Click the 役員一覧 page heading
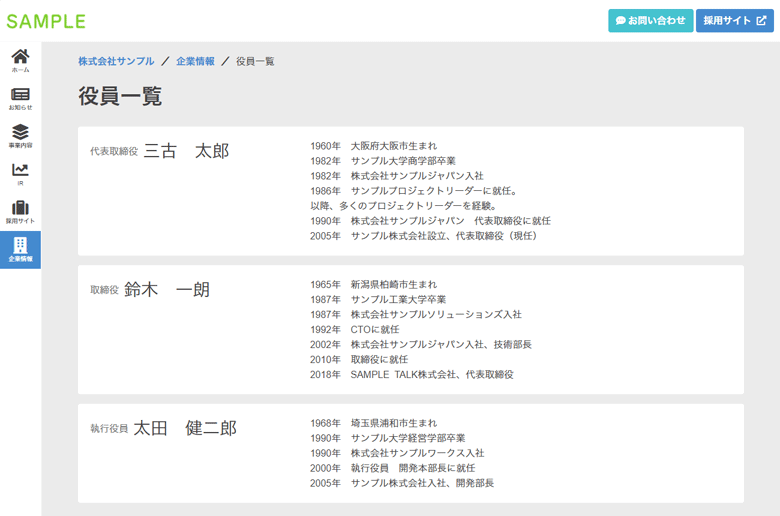 point(120,96)
